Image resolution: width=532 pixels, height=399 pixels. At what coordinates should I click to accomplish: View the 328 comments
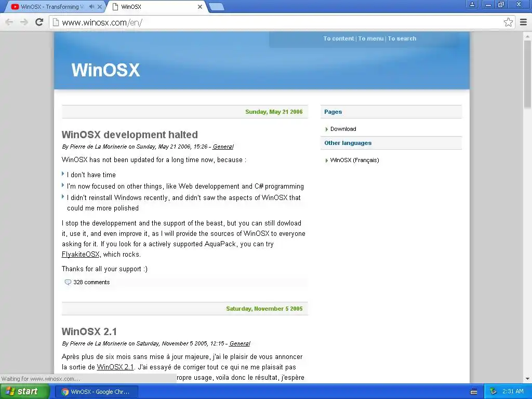[x=91, y=282]
